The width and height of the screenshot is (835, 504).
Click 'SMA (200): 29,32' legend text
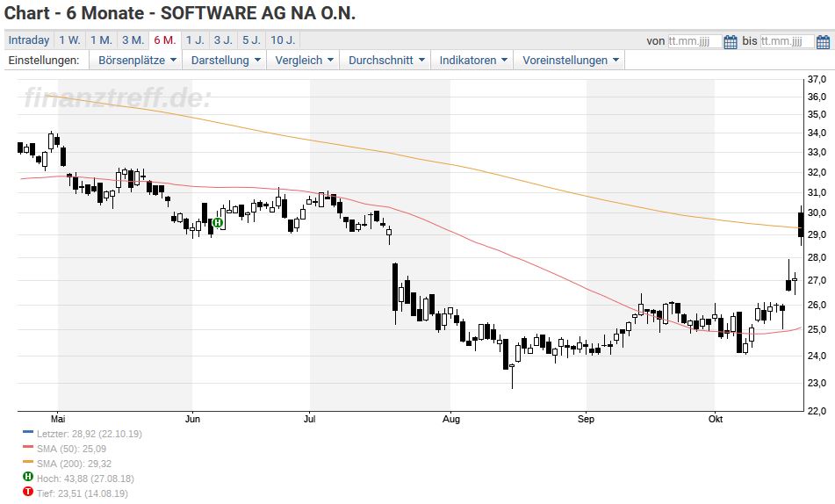[74, 464]
